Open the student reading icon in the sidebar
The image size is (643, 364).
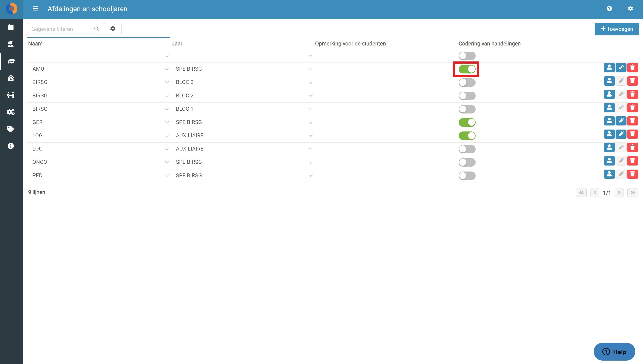(x=11, y=44)
